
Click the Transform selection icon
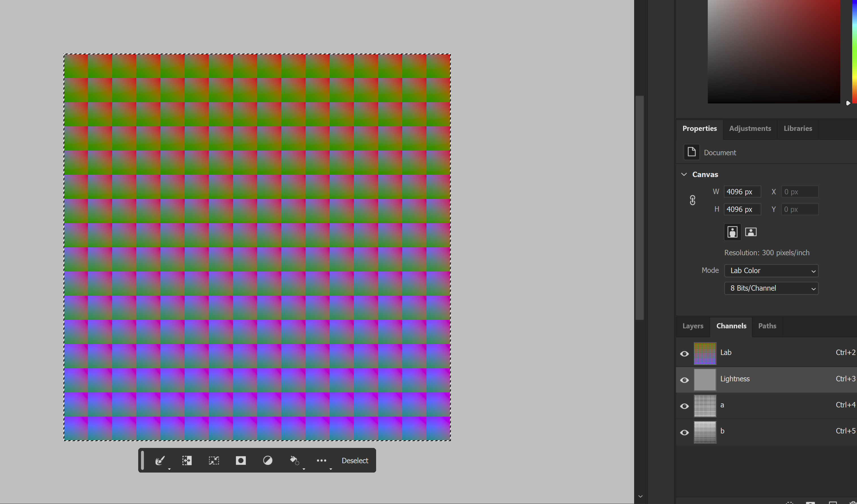(x=214, y=460)
